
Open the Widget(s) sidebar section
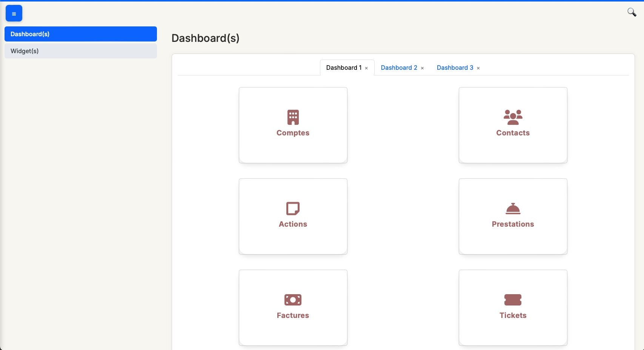(x=81, y=51)
